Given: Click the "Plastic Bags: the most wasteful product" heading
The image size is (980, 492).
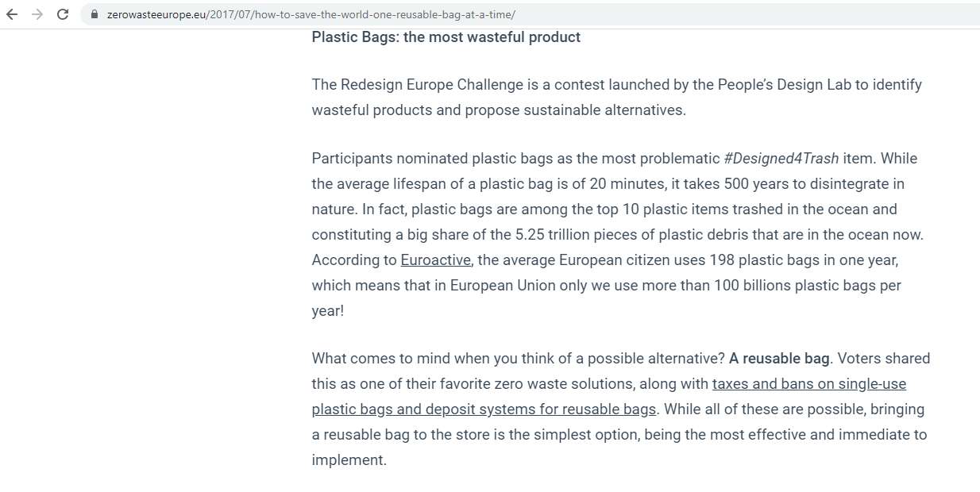Looking at the screenshot, I should point(446,37).
